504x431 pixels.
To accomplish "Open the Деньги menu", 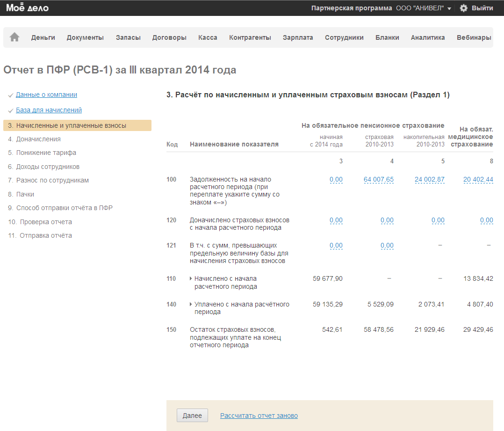I will pyautogui.click(x=43, y=37).
